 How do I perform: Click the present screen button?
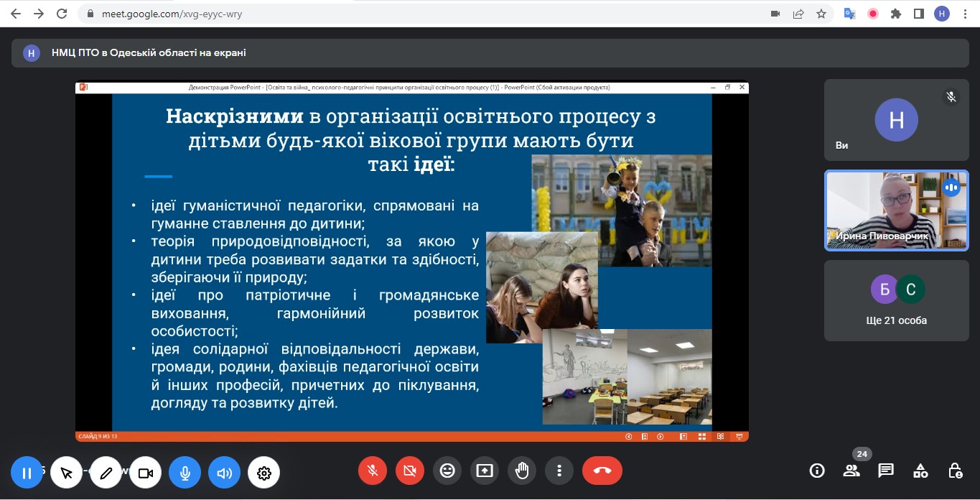click(485, 471)
